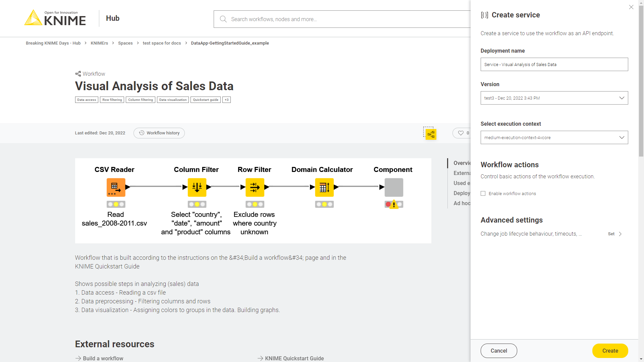
Task: Click the CSV Reader node icon
Action: coord(116,187)
